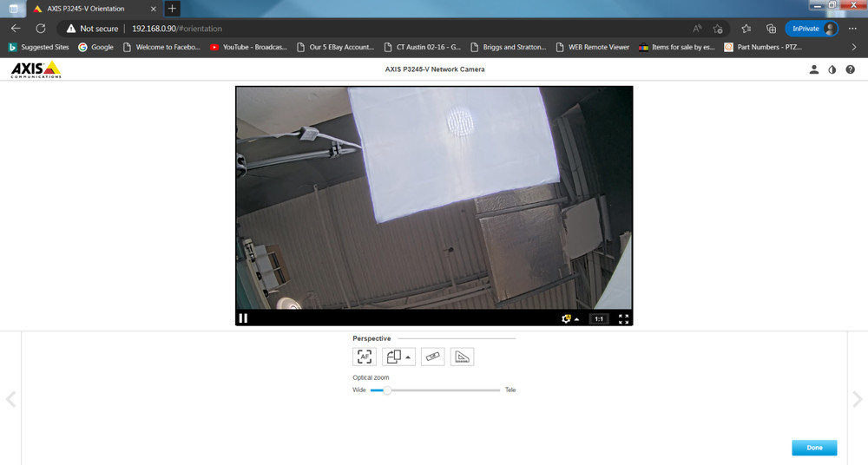This screenshot has height=465, width=868.
Task: Click the Tele label beside the slider
Action: pos(510,390)
